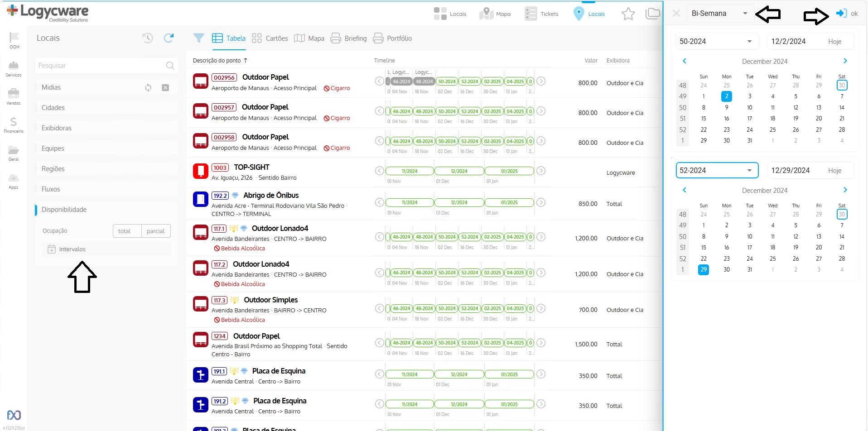Open the OOH flag sidebar icon
This screenshot has height=431, width=868.
[14, 38]
